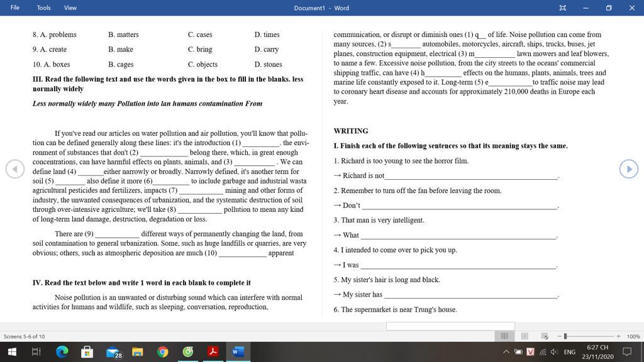Click the blank after 'I was'
This screenshot has width=644, height=362.
458,265
